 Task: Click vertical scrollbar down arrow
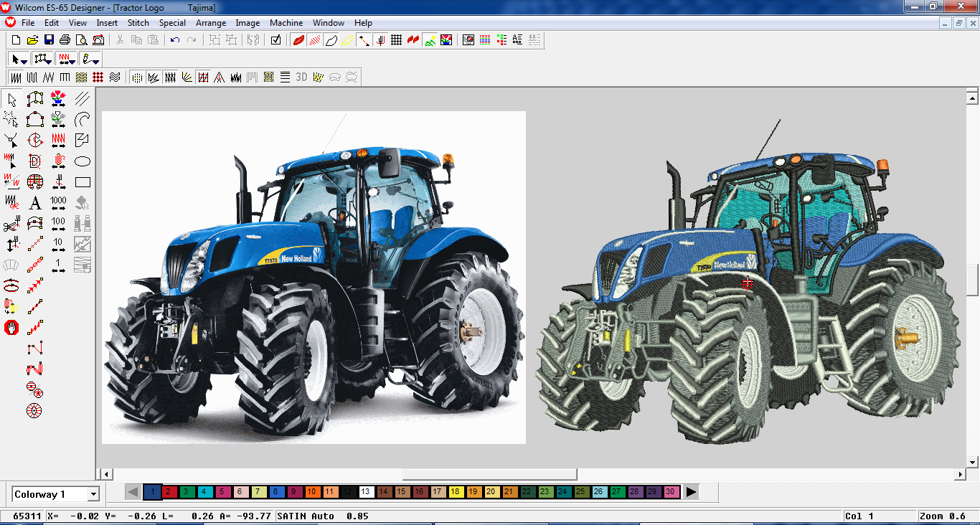pyautogui.click(x=973, y=463)
